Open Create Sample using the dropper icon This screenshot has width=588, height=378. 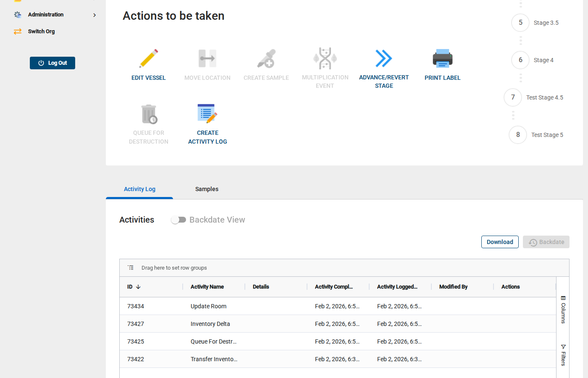(266, 58)
